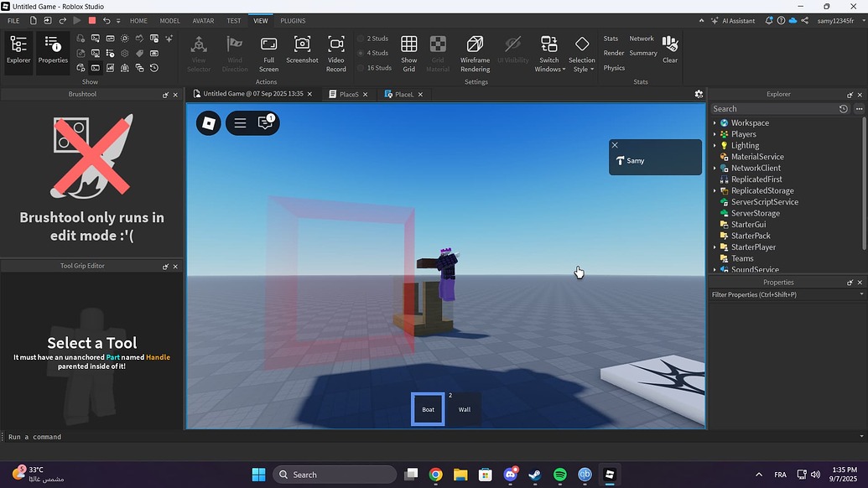Viewport: 868px width, 488px height.
Task: Clear the Stats display
Action: click(670, 50)
